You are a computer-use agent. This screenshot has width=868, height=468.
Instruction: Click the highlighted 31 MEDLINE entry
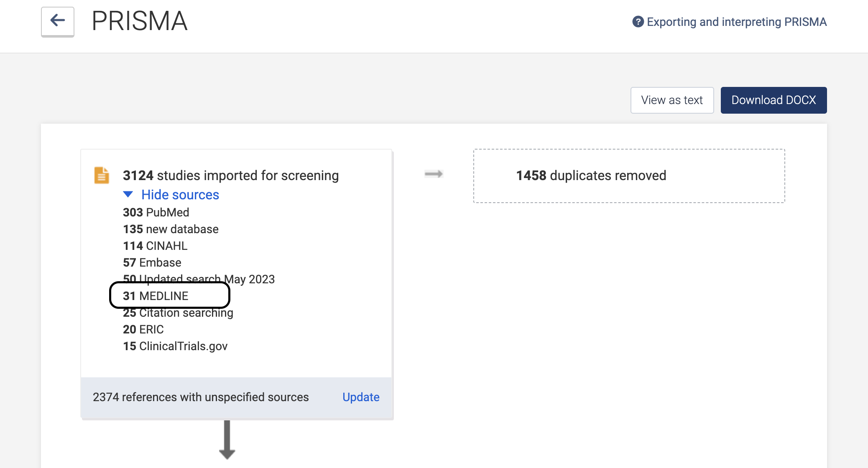point(156,296)
